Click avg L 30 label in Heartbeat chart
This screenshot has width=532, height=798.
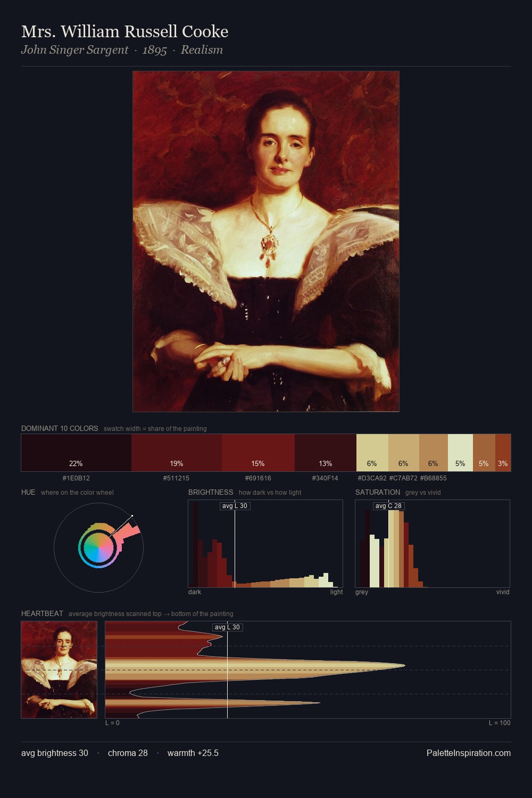click(227, 627)
